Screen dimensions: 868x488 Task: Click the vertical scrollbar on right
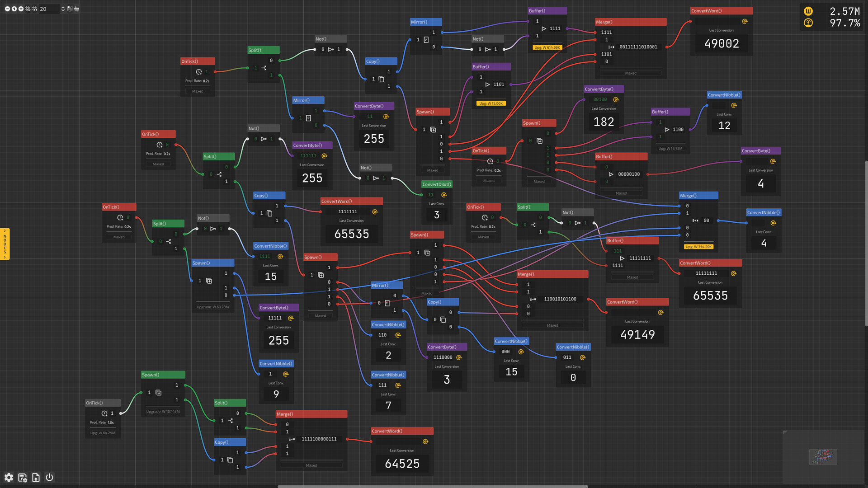coord(866,243)
